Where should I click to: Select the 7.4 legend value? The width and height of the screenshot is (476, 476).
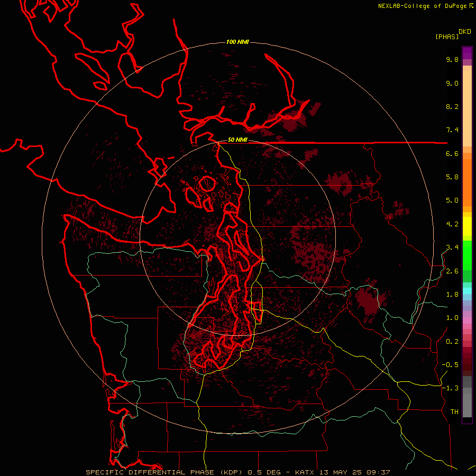(452, 130)
